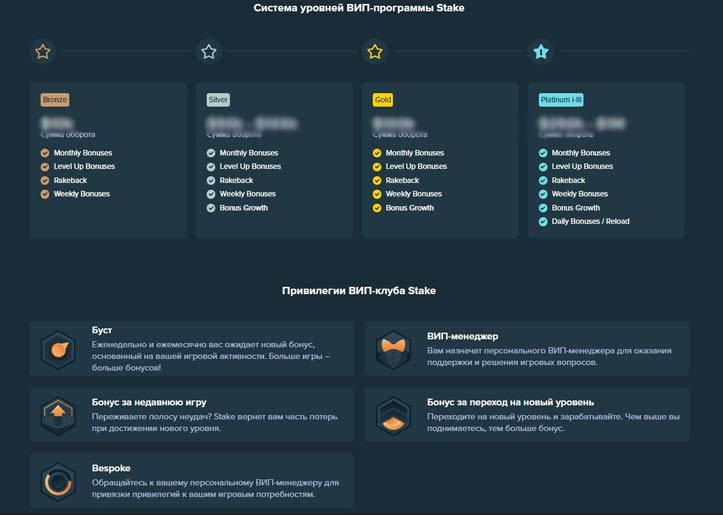Click the Бонус за переход level icon
The width and height of the screenshot is (723, 515).
(393, 415)
